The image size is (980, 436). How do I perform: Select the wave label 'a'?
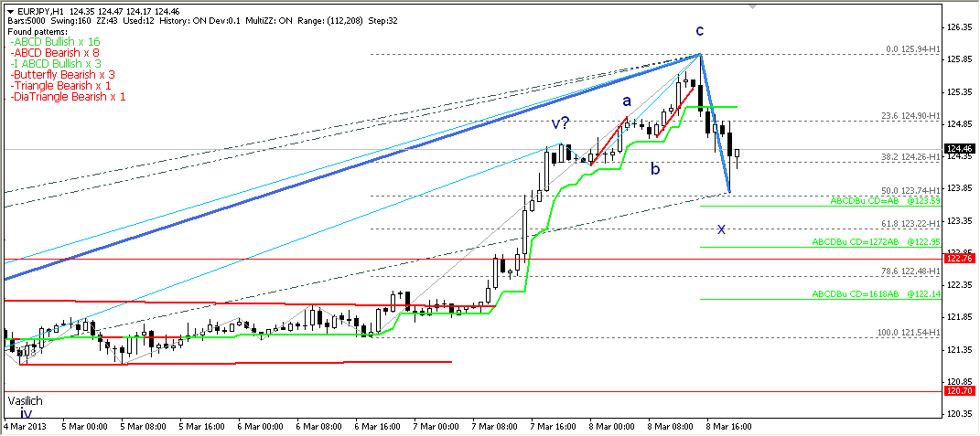627,100
